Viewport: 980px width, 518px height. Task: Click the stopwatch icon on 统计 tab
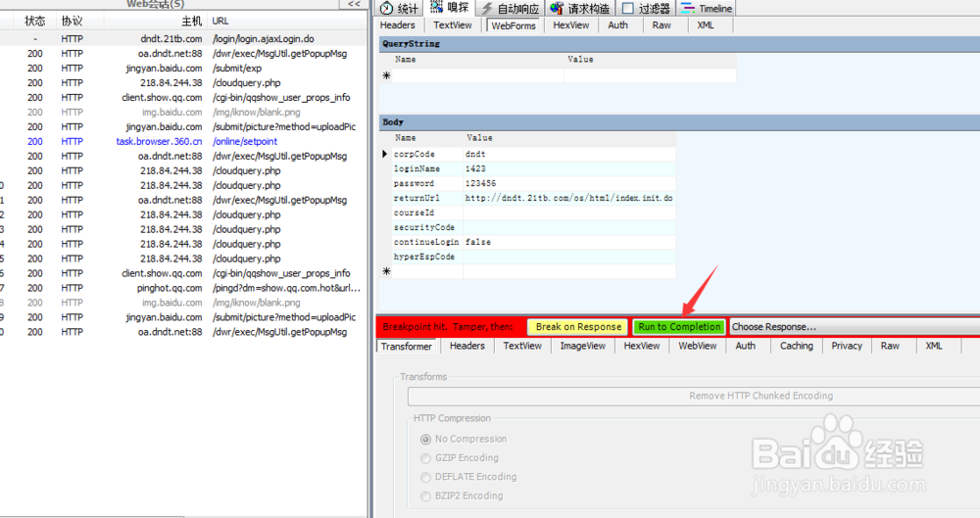pyautogui.click(x=386, y=8)
